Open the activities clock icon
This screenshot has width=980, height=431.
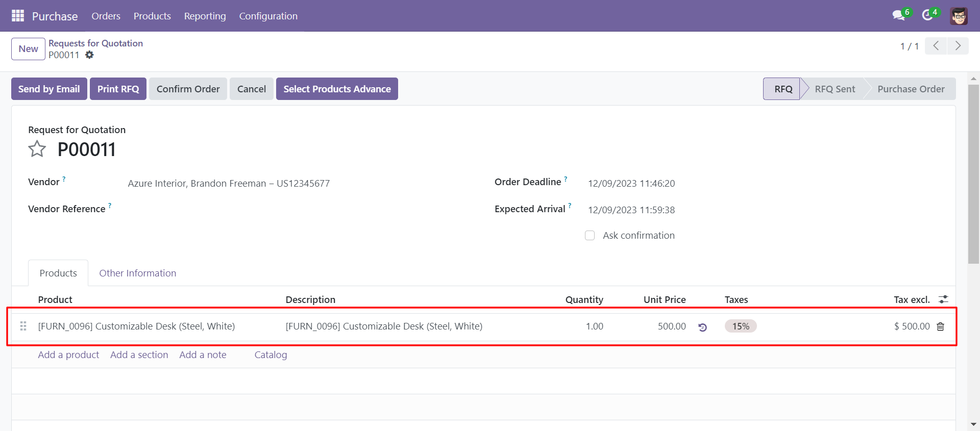click(x=927, y=15)
